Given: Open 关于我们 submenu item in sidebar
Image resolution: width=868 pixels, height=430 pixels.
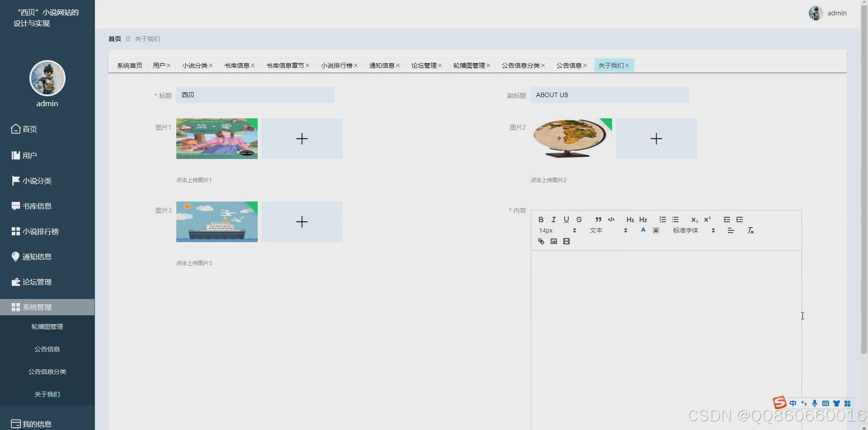Looking at the screenshot, I should point(47,394).
